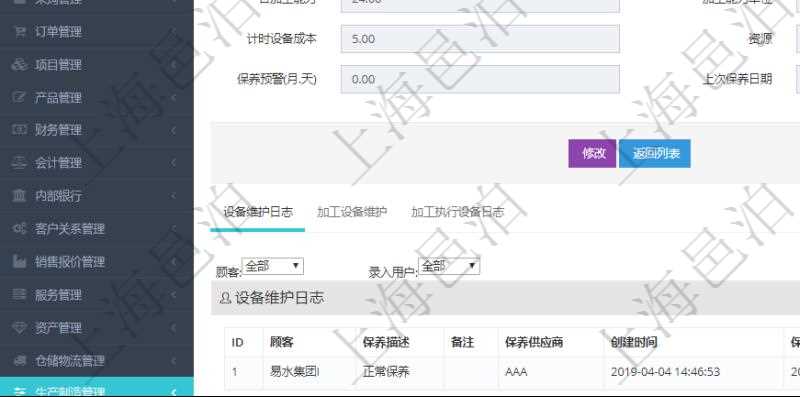Click the 产品管理 edit icon
The width and height of the screenshot is (800, 397).
coord(19,97)
